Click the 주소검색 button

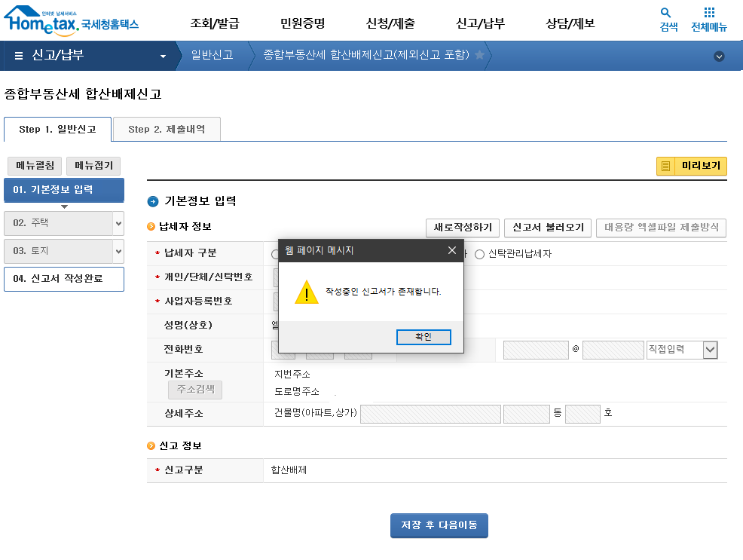click(195, 390)
